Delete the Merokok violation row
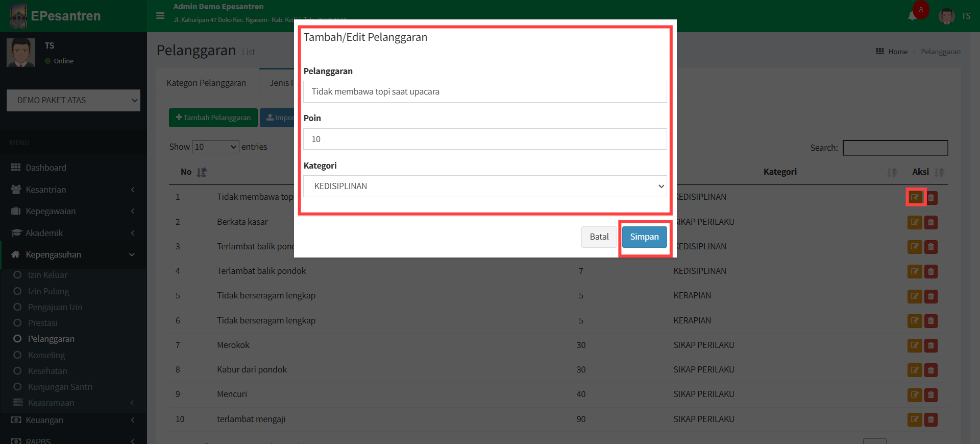The width and height of the screenshot is (980, 444). point(931,345)
